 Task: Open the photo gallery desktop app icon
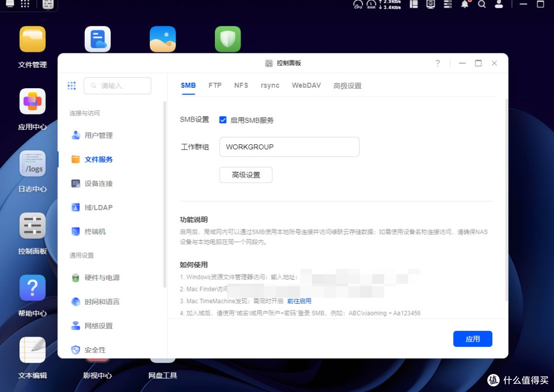pos(163,39)
